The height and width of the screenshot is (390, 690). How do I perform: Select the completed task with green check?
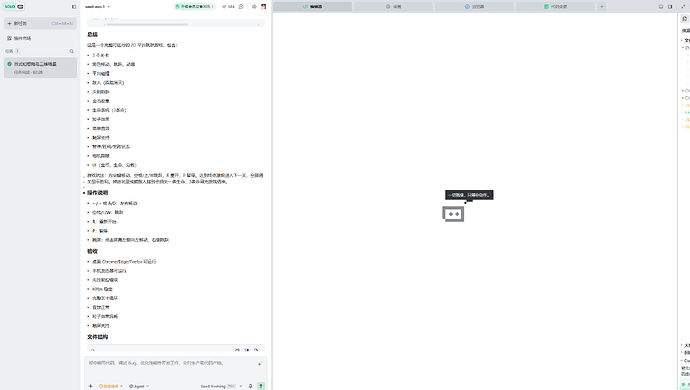(40, 68)
